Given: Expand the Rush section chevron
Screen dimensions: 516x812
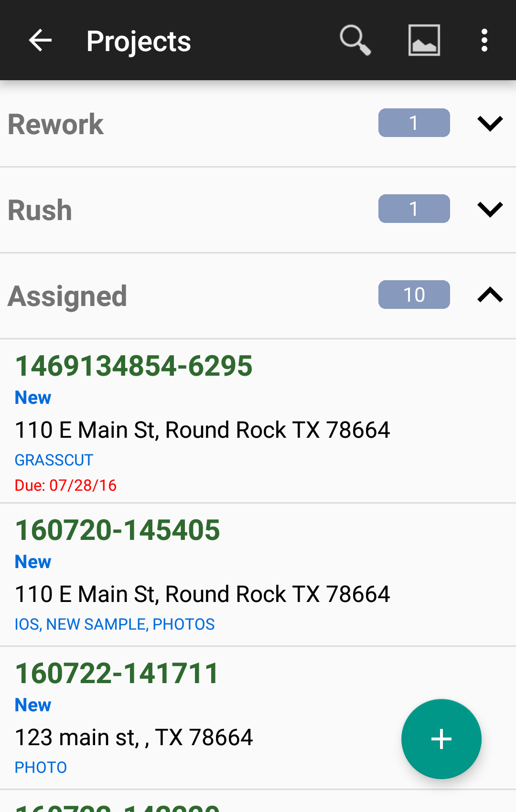Looking at the screenshot, I should click(490, 209).
